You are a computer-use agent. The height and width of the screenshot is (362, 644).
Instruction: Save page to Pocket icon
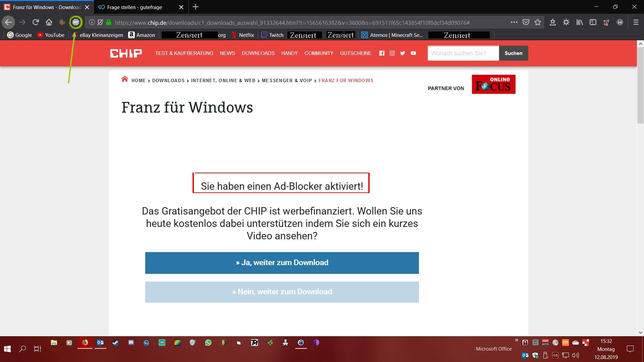tap(526, 22)
